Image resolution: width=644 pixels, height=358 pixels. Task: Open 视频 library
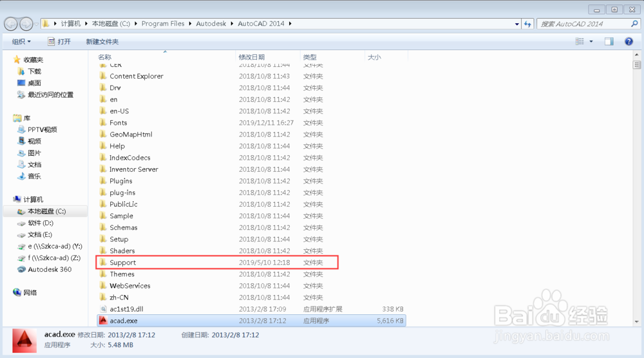click(35, 141)
